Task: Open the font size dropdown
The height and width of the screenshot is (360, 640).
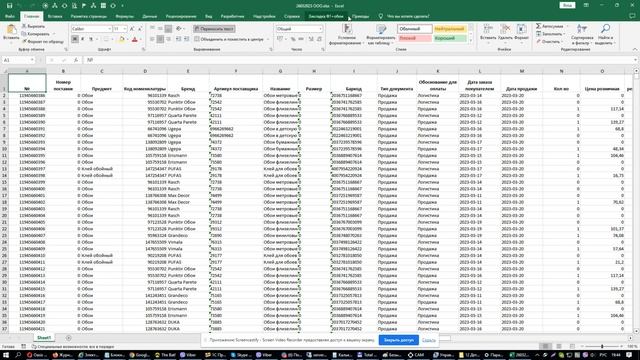Action: 124,29
